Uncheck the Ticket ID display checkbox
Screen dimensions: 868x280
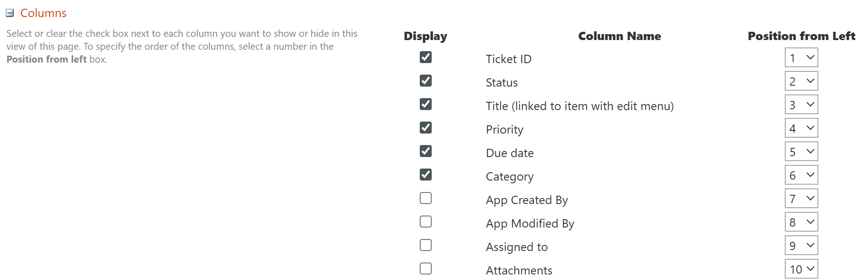tap(426, 57)
